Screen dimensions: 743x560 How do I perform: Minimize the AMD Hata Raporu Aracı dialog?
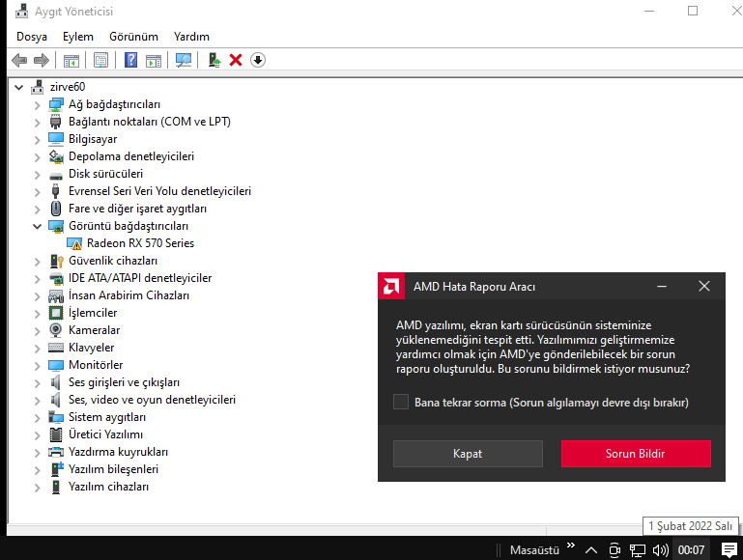tap(662, 286)
